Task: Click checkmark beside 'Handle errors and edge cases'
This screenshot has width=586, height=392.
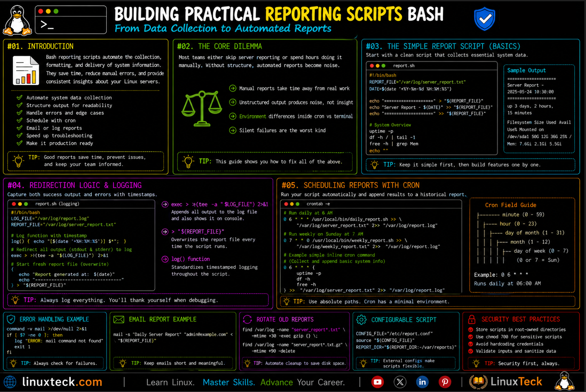Action: pyautogui.click(x=19, y=112)
